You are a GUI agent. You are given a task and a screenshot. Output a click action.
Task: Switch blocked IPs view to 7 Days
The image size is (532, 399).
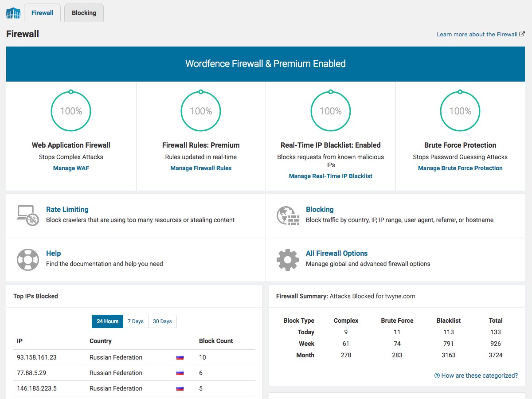click(x=135, y=321)
